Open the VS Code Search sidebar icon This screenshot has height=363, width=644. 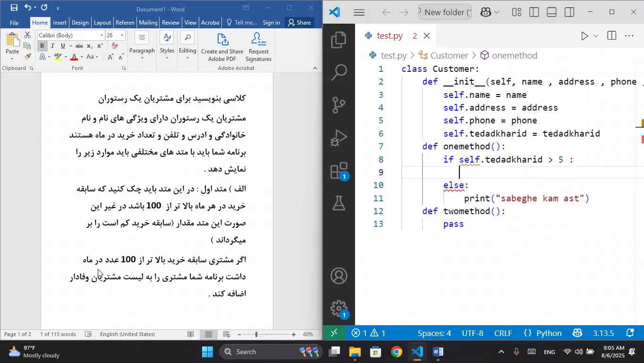pyautogui.click(x=339, y=72)
